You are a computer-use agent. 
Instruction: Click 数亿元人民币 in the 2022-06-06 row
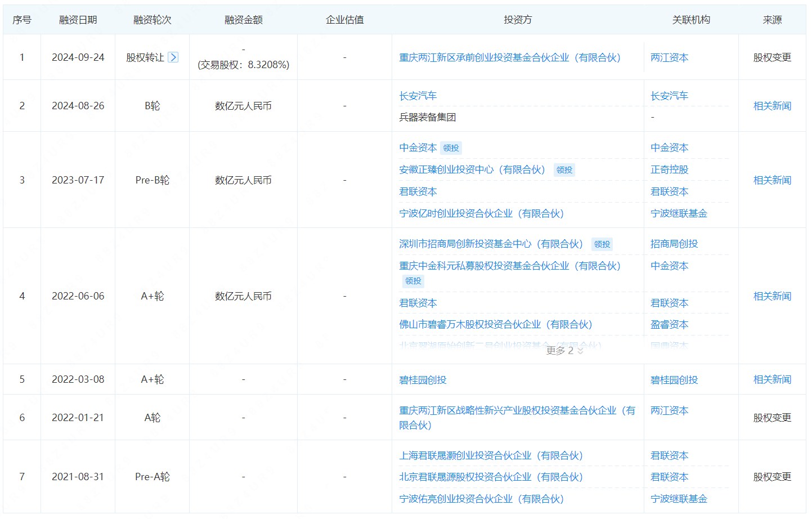(244, 296)
